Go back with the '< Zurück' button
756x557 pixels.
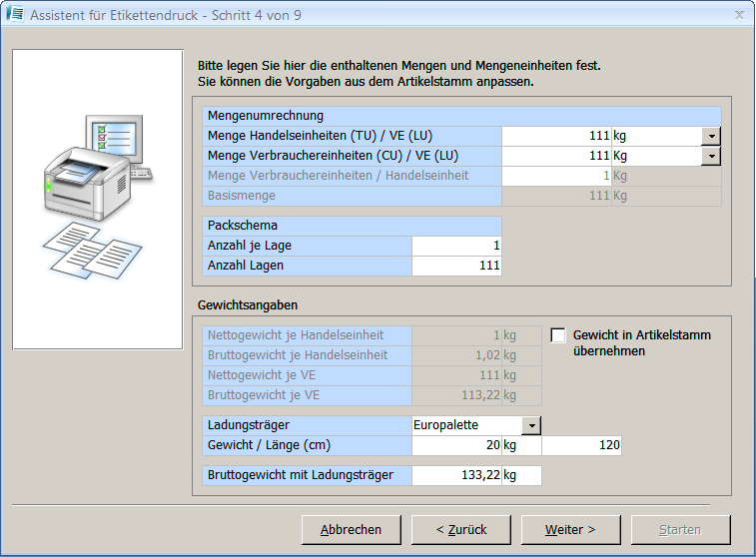[x=460, y=529]
